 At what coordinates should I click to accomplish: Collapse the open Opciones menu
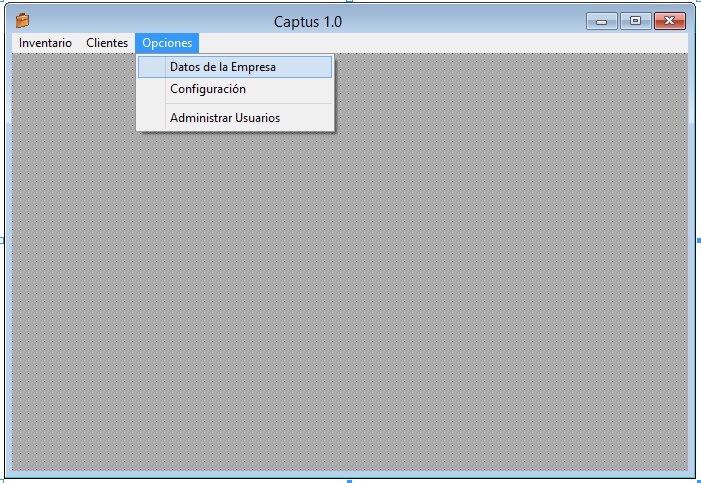167,43
